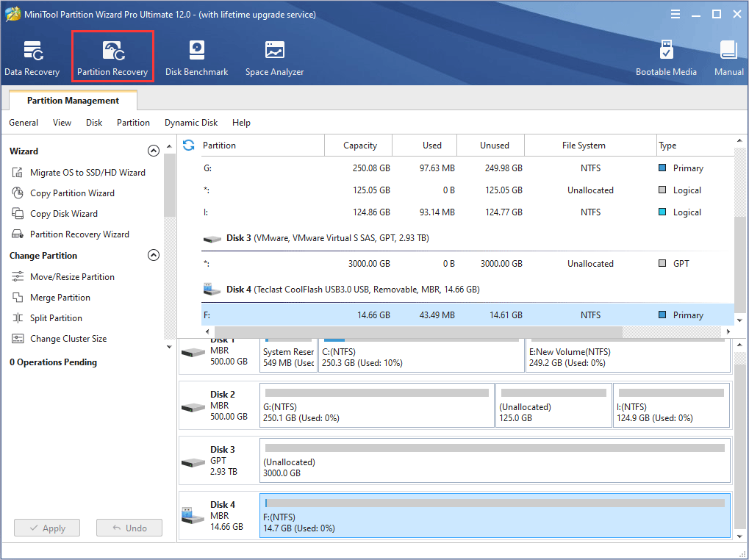Click the sidebar scroll down arrow
Screen dimensions: 749x560
coord(169,347)
